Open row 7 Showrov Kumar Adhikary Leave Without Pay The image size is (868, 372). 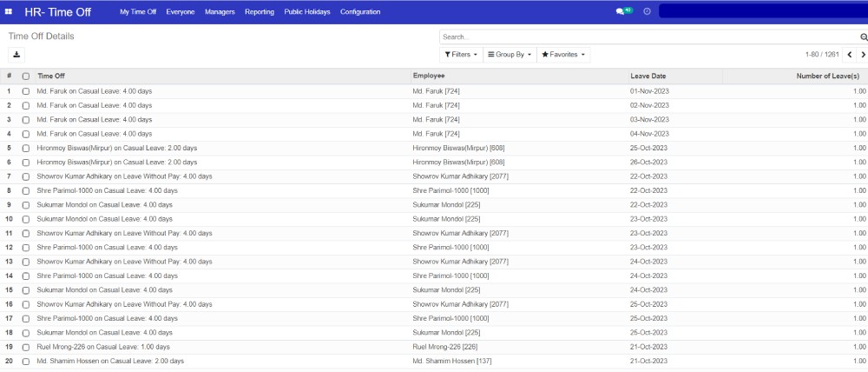[124, 176]
